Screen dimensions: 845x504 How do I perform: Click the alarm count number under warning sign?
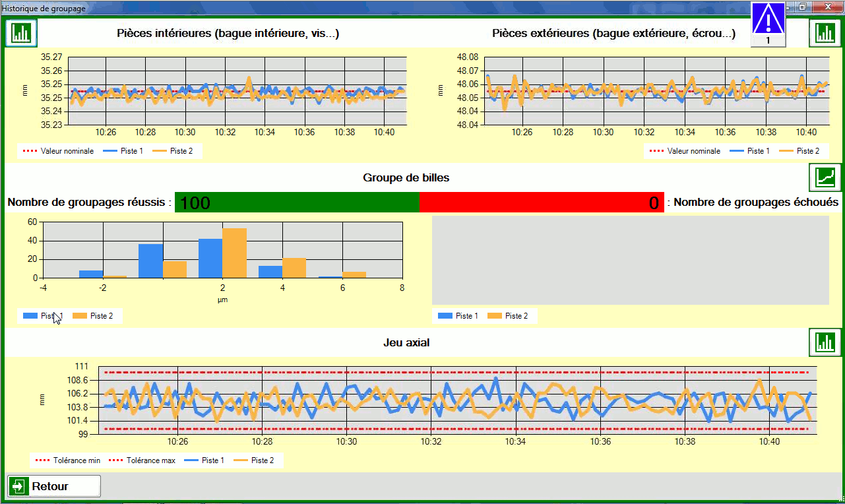point(768,41)
